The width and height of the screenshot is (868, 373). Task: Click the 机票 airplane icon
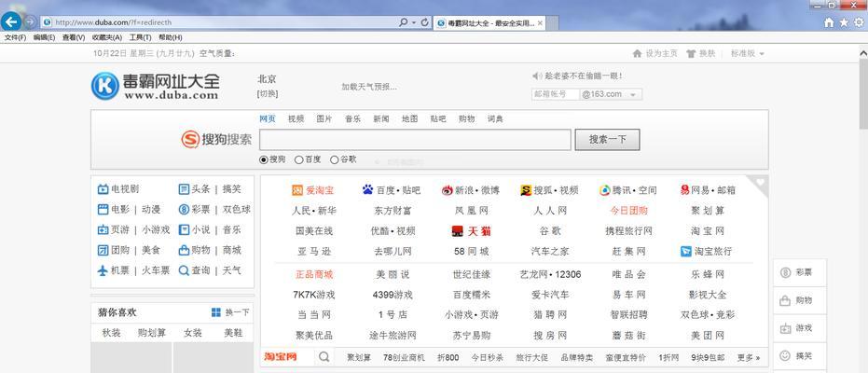103,270
